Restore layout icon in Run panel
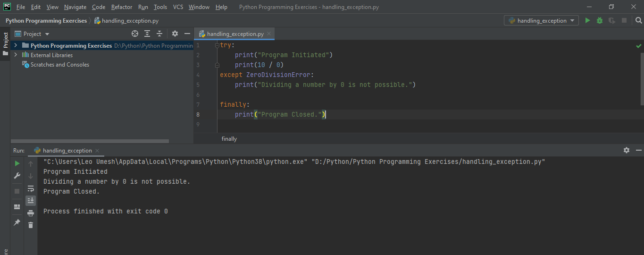 pyautogui.click(x=17, y=207)
